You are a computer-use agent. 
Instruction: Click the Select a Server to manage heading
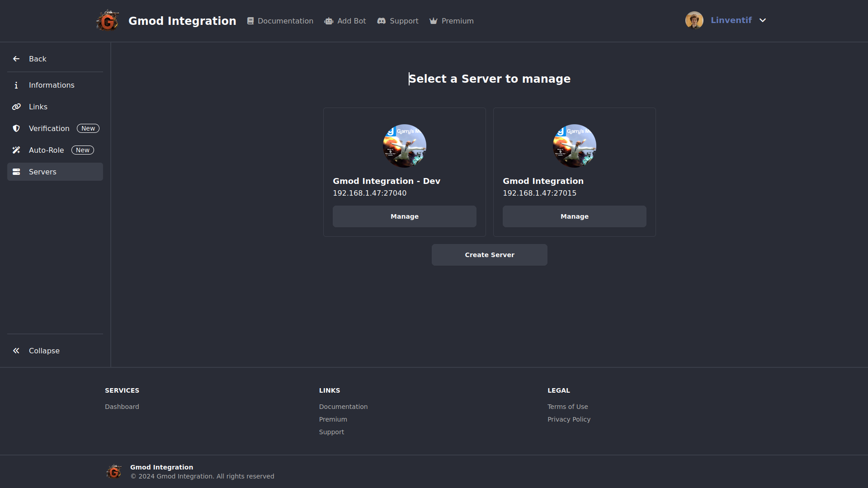490,79
